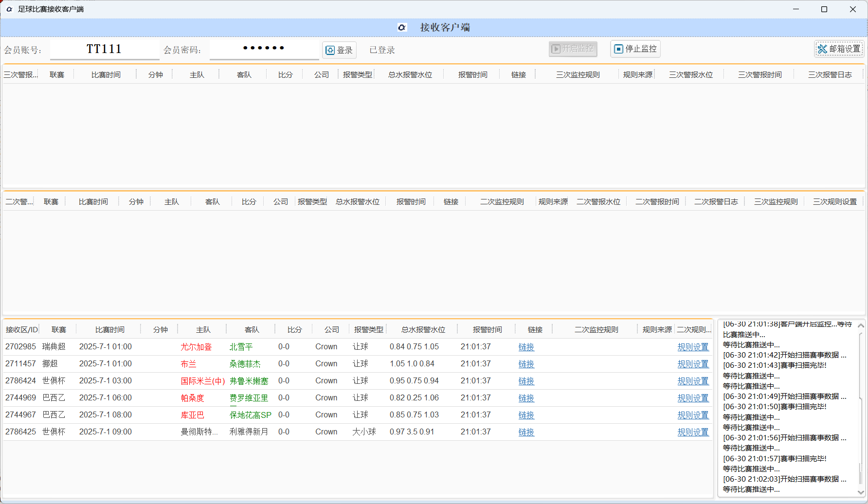Image resolution: width=868 pixels, height=504 pixels.
Task: Open 规则设置 for 布兰 match
Action: [x=693, y=364]
